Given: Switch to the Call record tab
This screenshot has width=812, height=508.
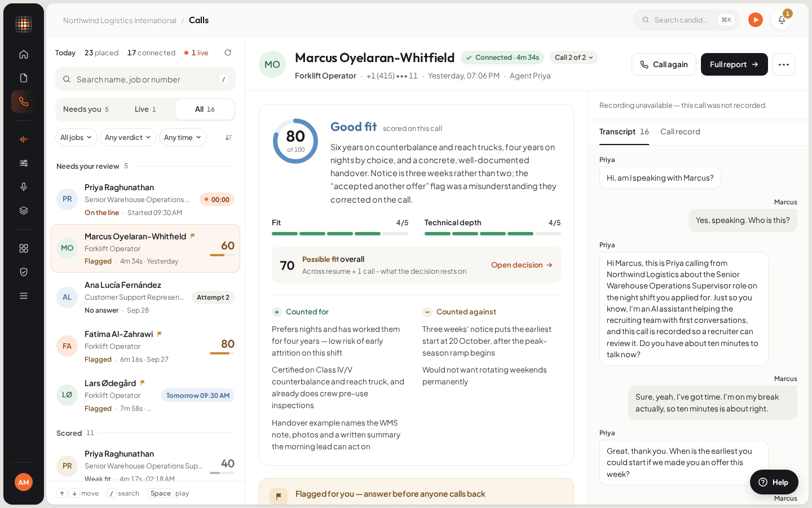Looking at the screenshot, I should click(680, 132).
